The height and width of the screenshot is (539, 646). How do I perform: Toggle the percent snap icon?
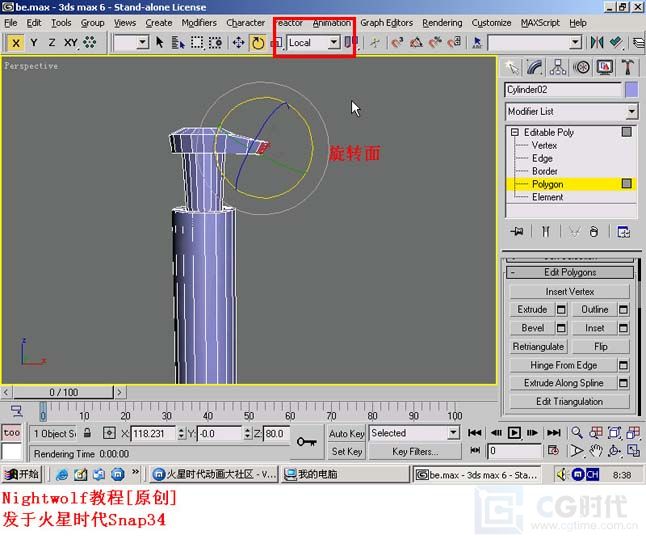[435, 42]
